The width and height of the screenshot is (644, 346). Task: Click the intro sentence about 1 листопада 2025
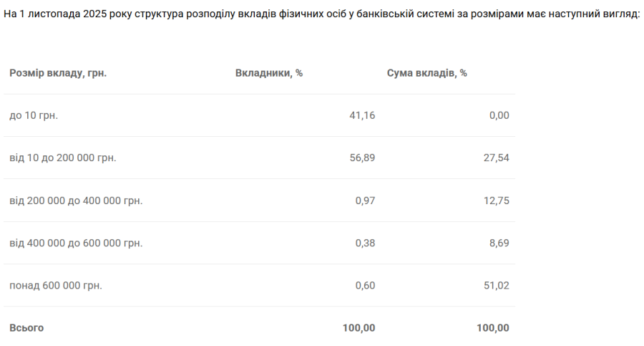(x=321, y=14)
